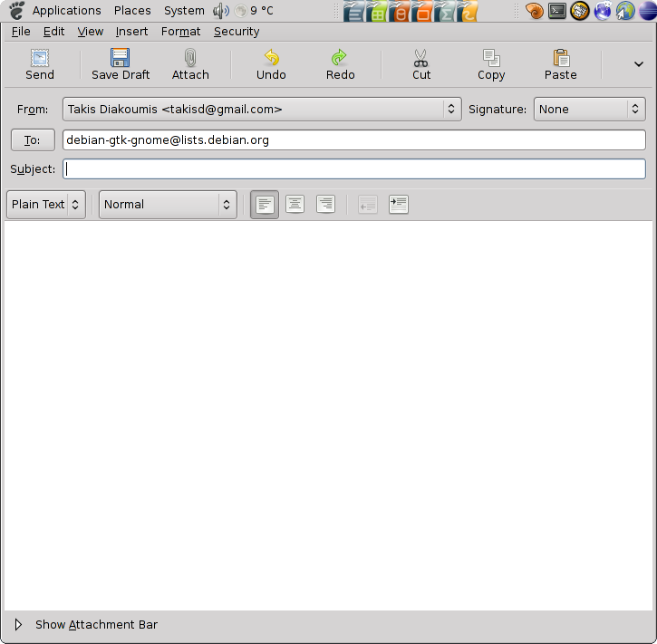Open the Security menu
Viewport: 657px width, 644px height.
(x=237, y=32)
